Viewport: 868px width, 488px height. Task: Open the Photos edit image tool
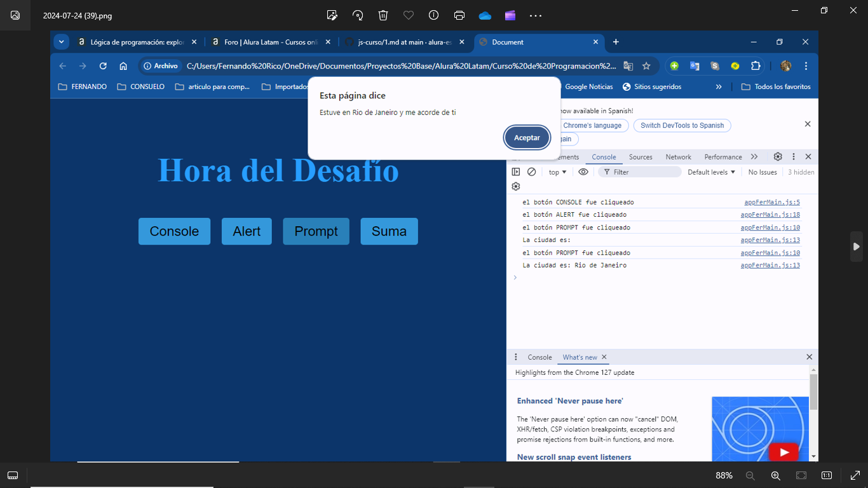332,15
